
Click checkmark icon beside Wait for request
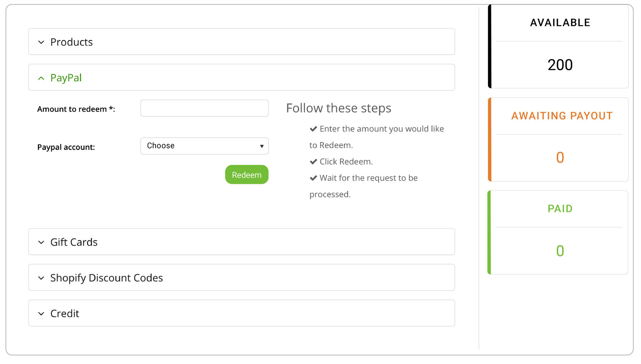[314, 178]
